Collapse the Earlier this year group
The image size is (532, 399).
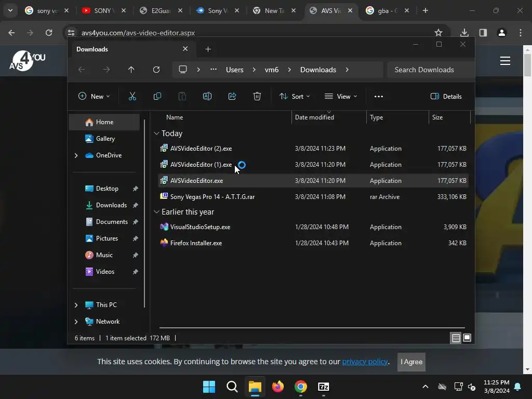(156, 212)
